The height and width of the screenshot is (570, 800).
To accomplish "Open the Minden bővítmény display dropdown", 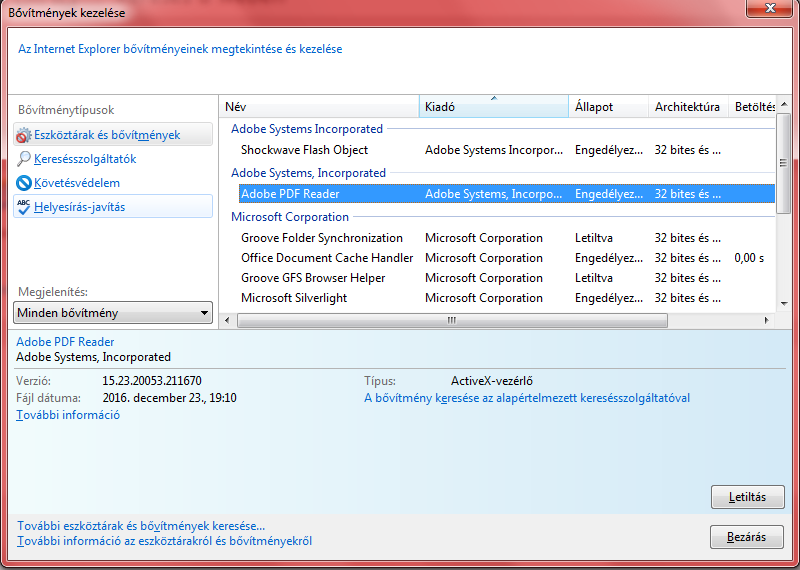I will pos(113,312).
